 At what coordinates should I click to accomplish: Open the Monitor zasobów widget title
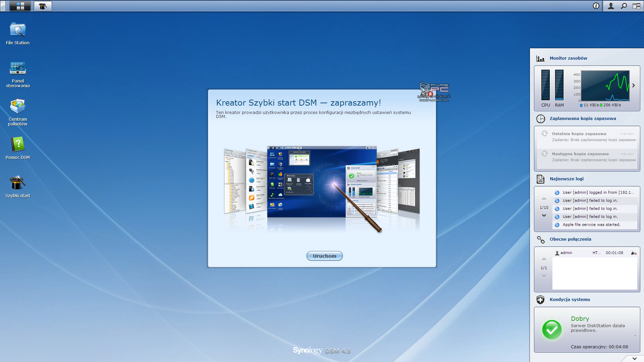tap(568, 58)
